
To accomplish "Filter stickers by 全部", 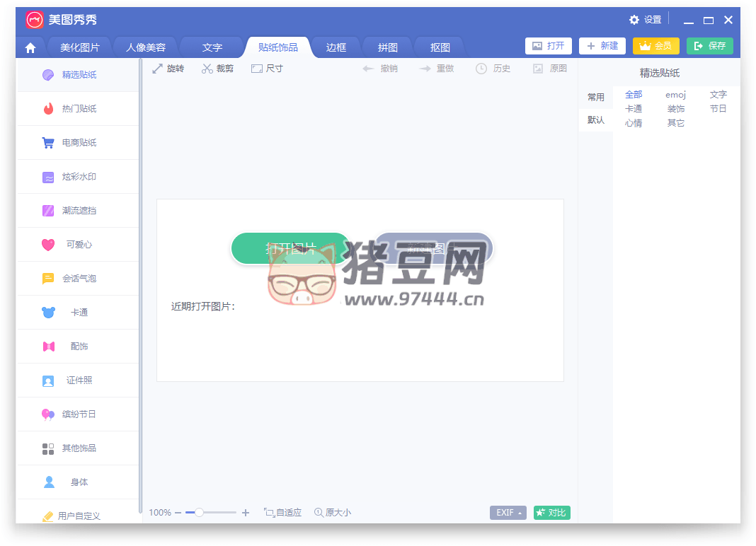I will pyautogui.click(x=634, y=95).
